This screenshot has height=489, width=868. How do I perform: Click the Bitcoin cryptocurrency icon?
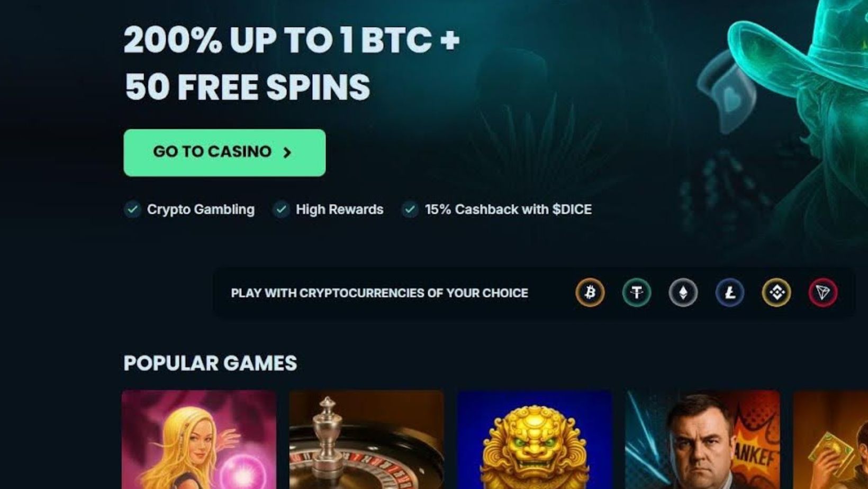pos(590,292)
